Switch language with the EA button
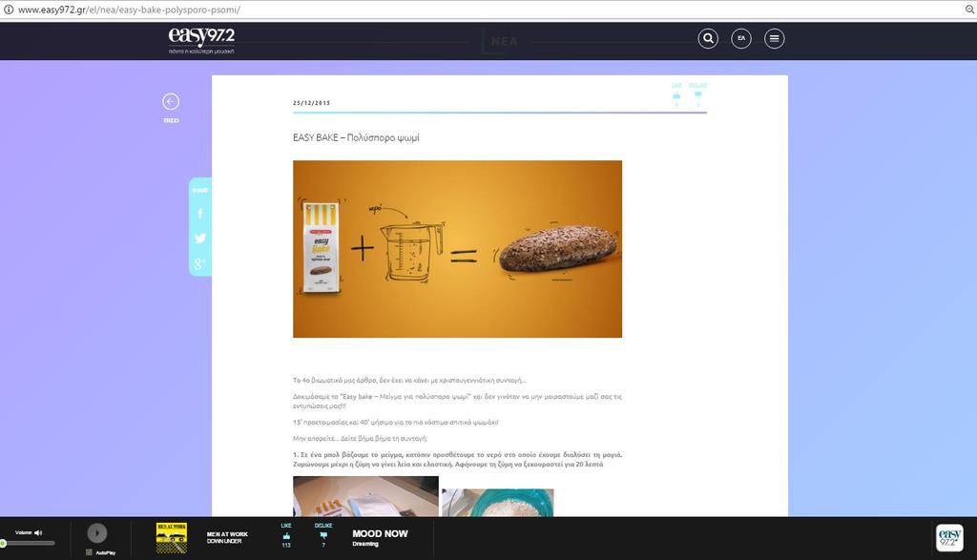Viewport: 977px width, 560px height. 740,38
